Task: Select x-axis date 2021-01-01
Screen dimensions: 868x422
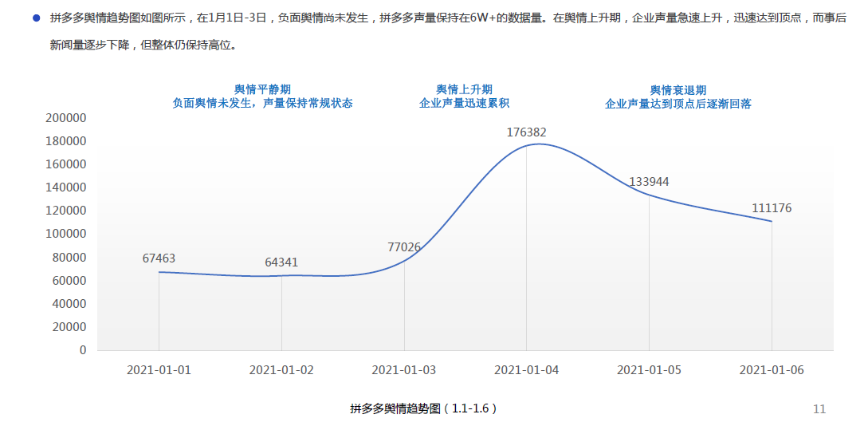Action: tap(159, 370)
